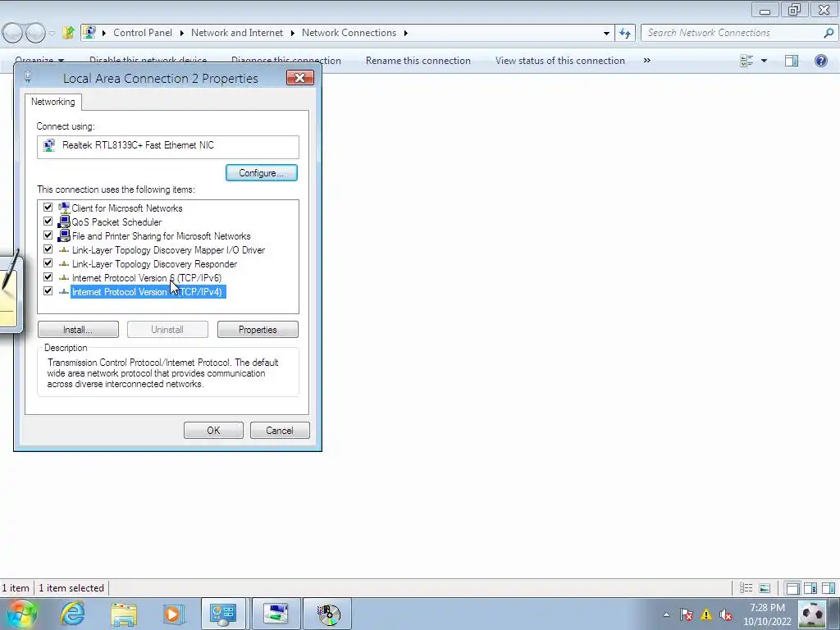
Task: Click the search magnifier icon
Action: pos(829,33)
